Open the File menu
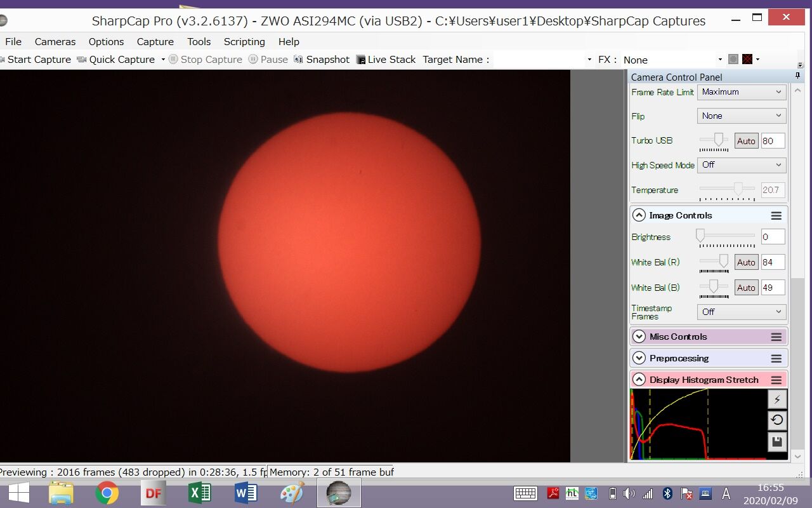This screenshot has height=508, width=812. (13, 41)
